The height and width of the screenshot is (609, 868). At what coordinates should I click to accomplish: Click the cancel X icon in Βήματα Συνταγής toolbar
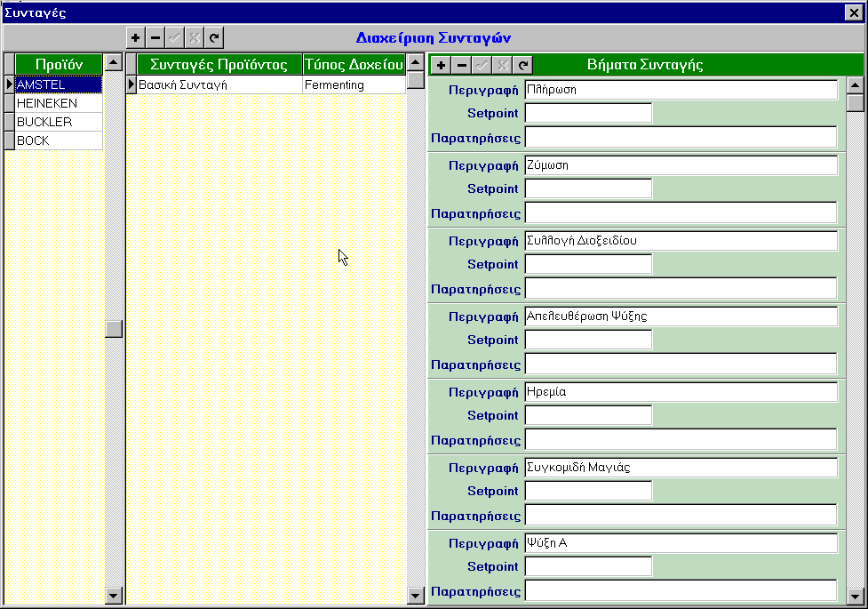(503, 65)
